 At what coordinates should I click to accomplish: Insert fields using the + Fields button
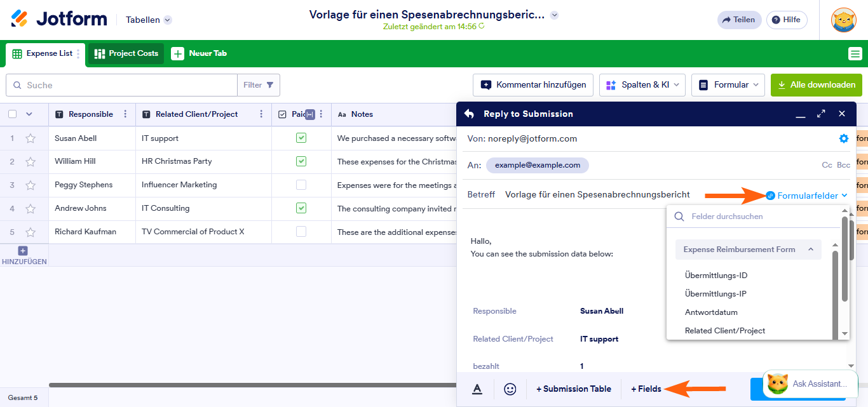646,388
